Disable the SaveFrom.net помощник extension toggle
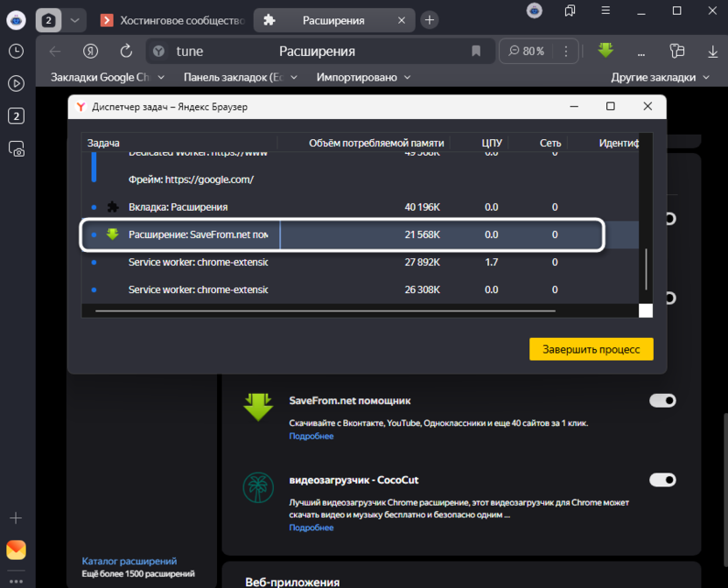 [662, 401]
